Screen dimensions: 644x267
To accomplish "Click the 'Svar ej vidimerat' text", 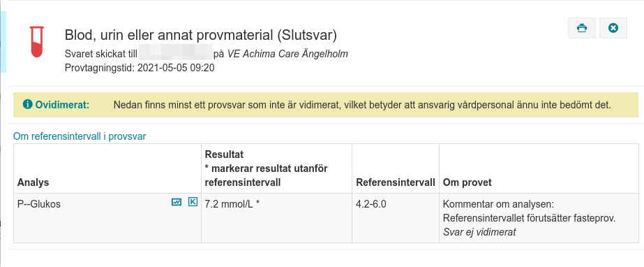I will 479,232.
